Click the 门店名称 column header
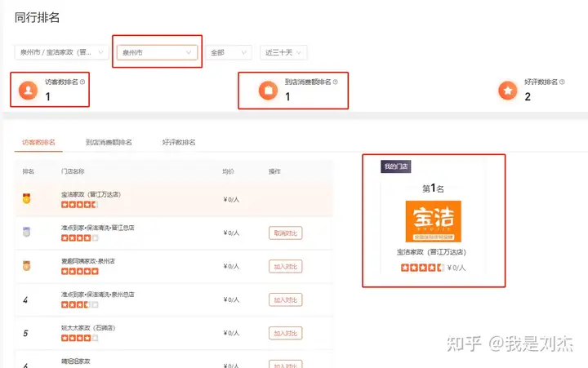 [x=73, y=171]
